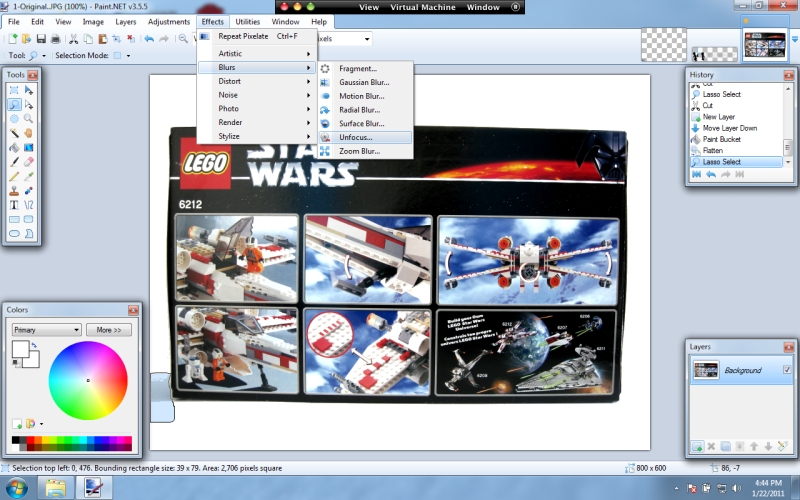Pick red from the palette strip
Screen dimensions: 800x500
(x=30, y=440)
